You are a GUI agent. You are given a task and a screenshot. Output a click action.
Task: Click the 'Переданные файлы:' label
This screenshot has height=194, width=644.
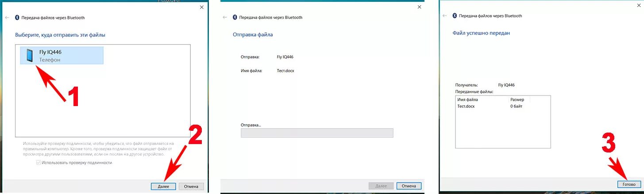[x=474, y=91]
